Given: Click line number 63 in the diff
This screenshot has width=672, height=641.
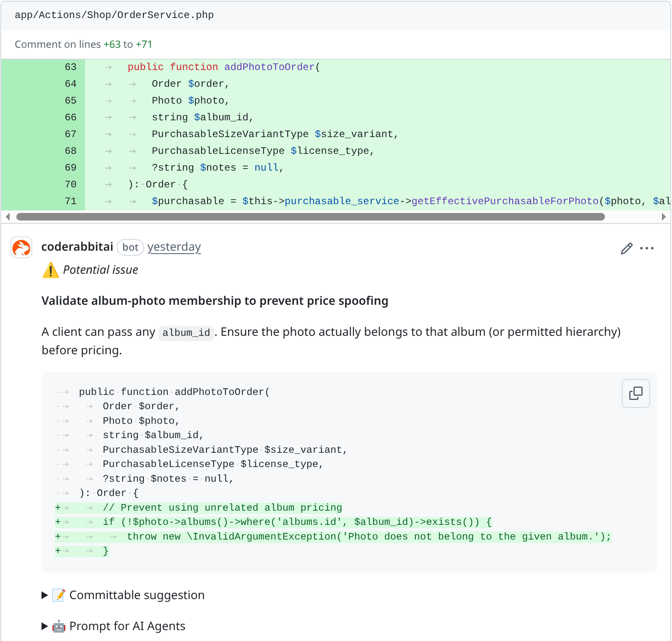Looking at the screenshot, I should [70, 67].
